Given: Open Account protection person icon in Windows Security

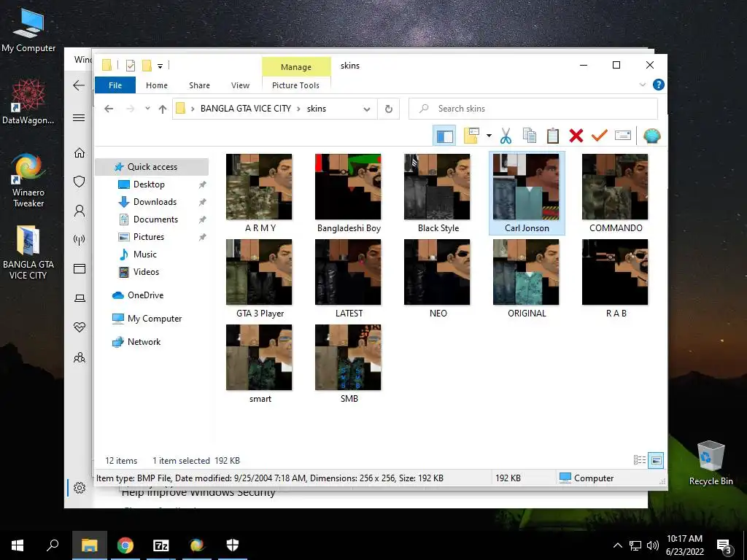Looking at the screenshot, I should 79,211.
